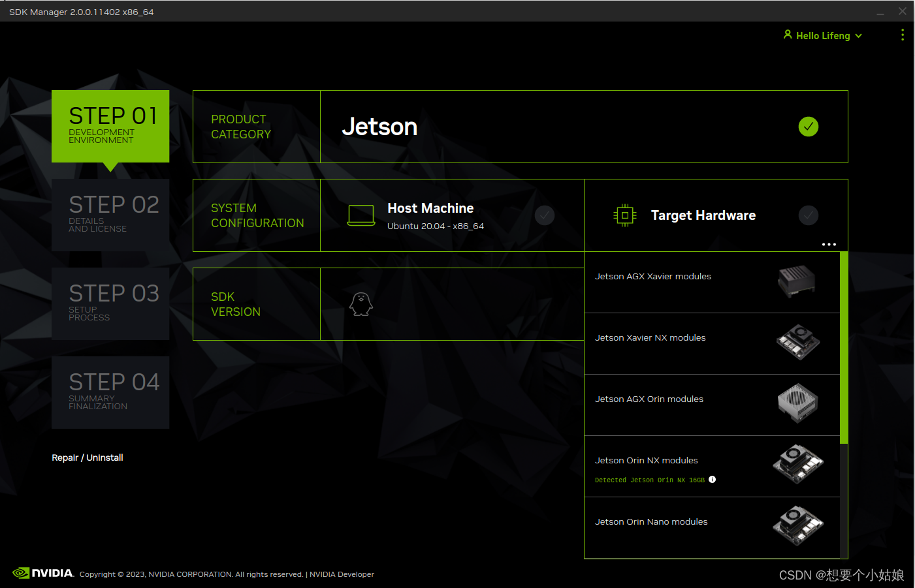Click the Jetson Orin NX board thumbnail
Viewport: 915px width, 588px height.
click(798, 464)
